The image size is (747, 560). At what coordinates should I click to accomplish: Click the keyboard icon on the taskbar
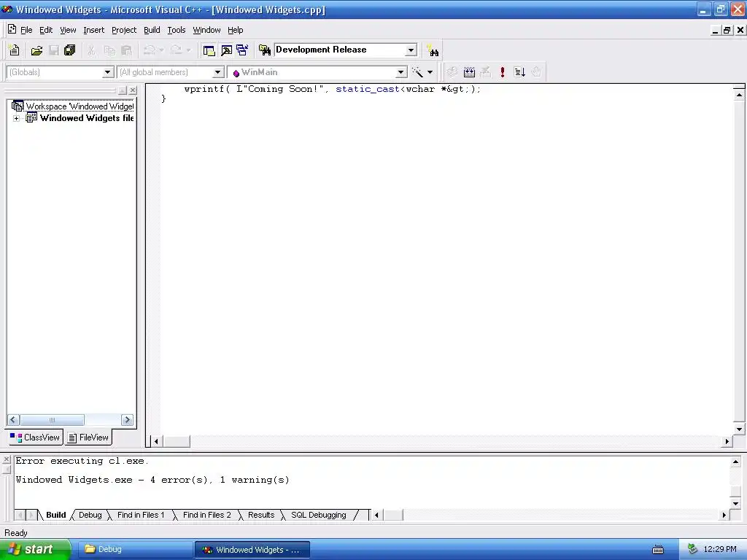[x=658, y=550]
